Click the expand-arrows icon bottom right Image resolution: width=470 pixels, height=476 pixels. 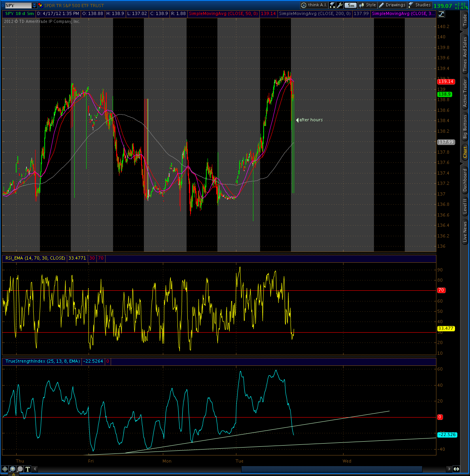456,469
